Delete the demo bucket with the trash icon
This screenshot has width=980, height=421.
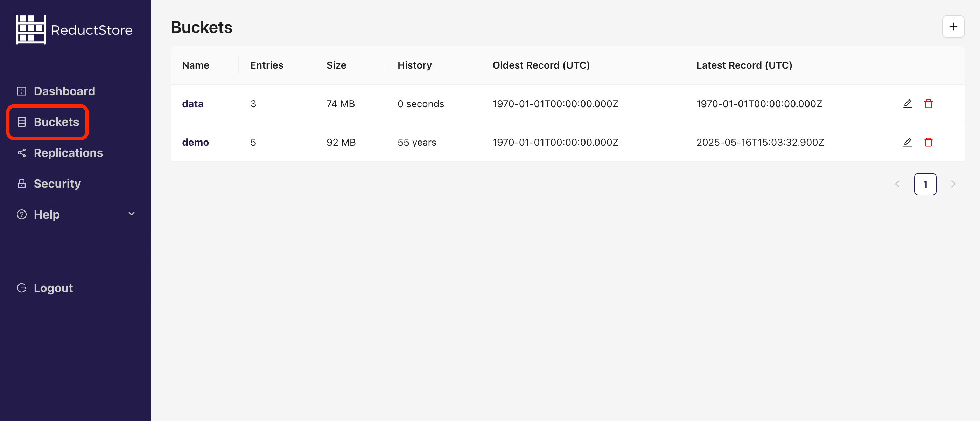pos(928,142)
